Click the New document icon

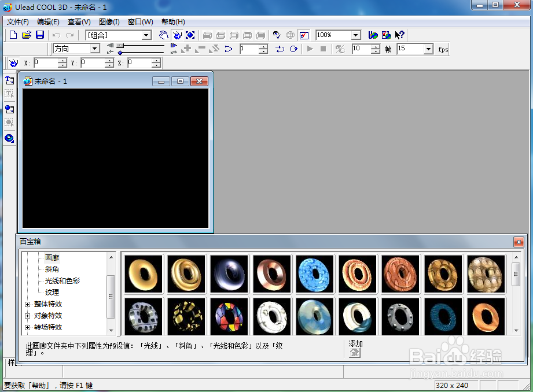tap(13, 35)
